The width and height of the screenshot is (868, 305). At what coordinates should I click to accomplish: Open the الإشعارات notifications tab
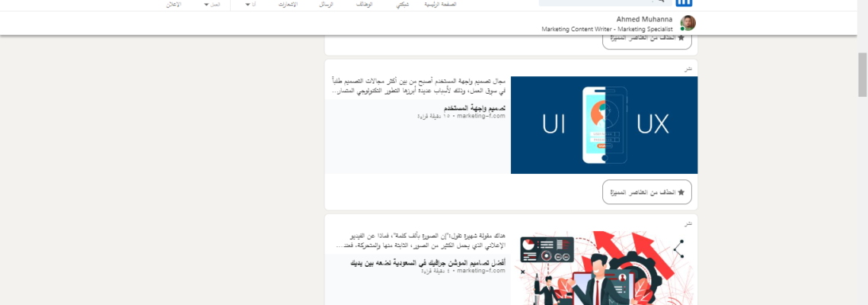point(288,5)
